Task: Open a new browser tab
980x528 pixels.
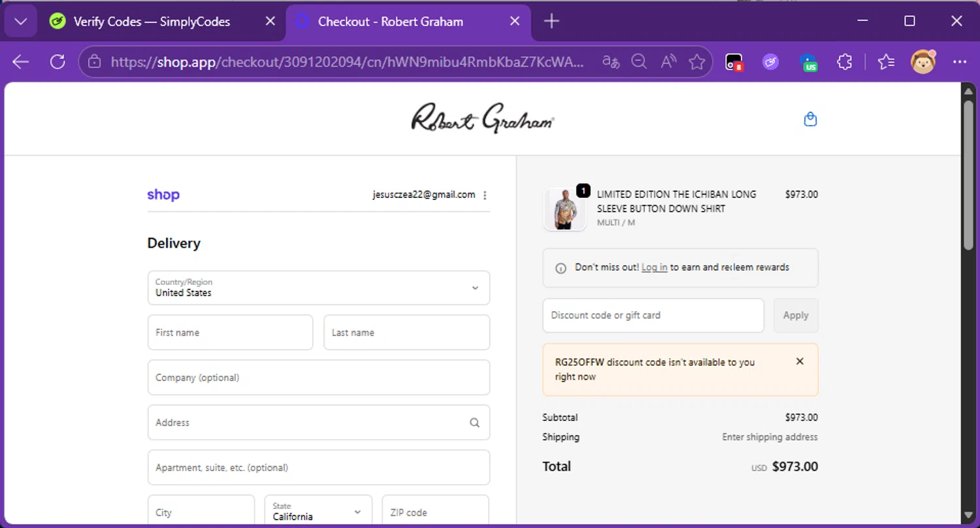Action: pyautogui.click(x=551, y=22)
